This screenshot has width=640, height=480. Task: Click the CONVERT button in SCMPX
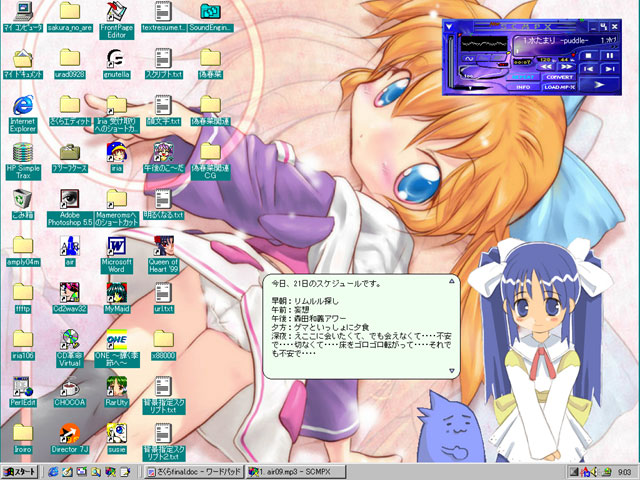(559, 77)
